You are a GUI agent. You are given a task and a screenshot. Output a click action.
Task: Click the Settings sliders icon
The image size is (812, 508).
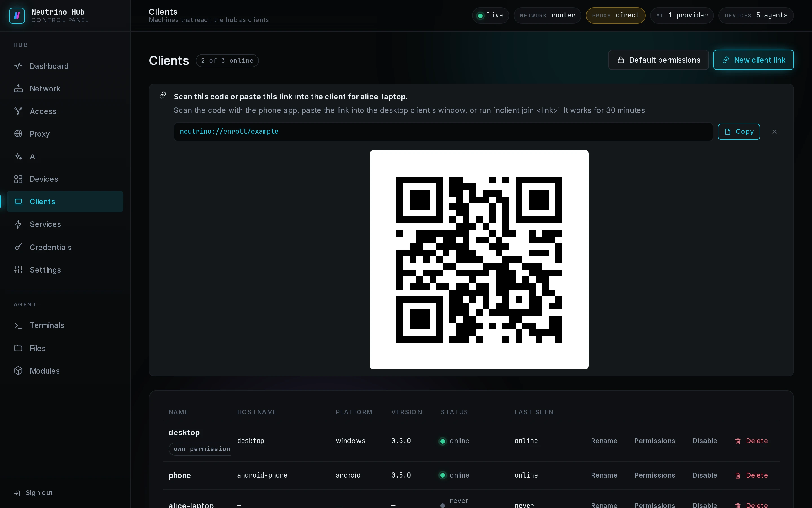coord(18,270)
